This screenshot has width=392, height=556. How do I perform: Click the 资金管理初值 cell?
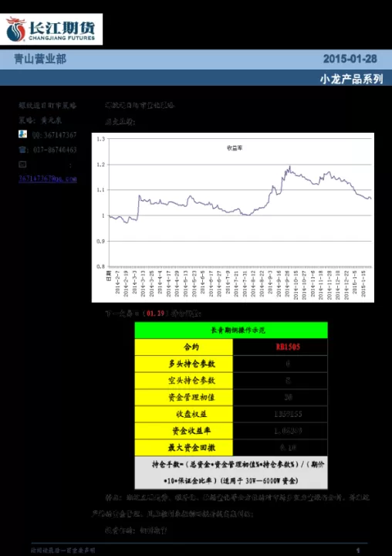click(184, 397)
